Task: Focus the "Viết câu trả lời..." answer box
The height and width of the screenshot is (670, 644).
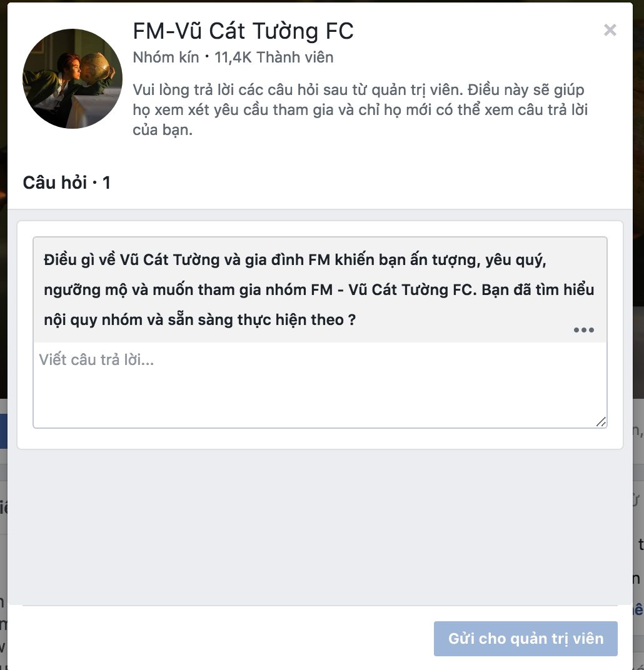Action: pyautogui.click(x=319, y=384)
